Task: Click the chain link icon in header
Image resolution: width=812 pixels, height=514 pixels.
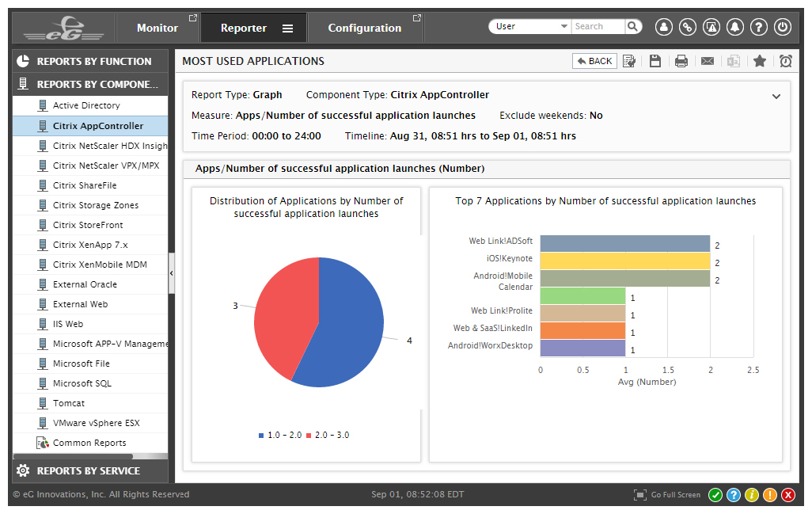Action: click(x=688, y=27)
